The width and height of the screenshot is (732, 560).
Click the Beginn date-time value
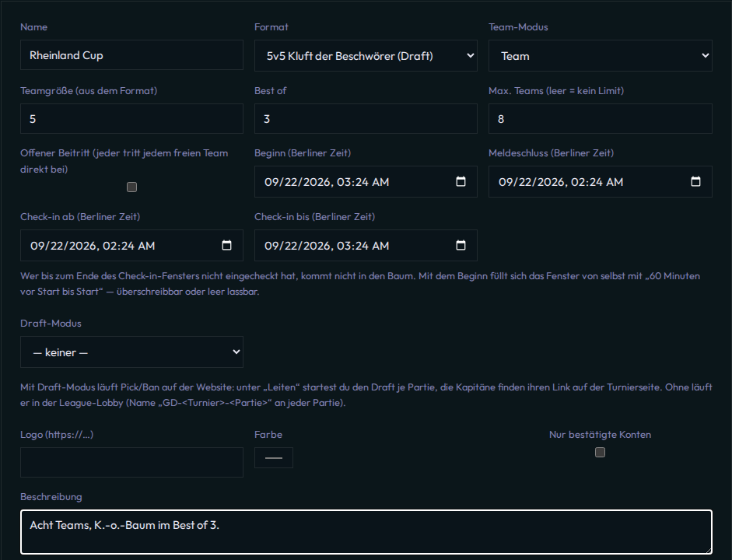(327, 182)
